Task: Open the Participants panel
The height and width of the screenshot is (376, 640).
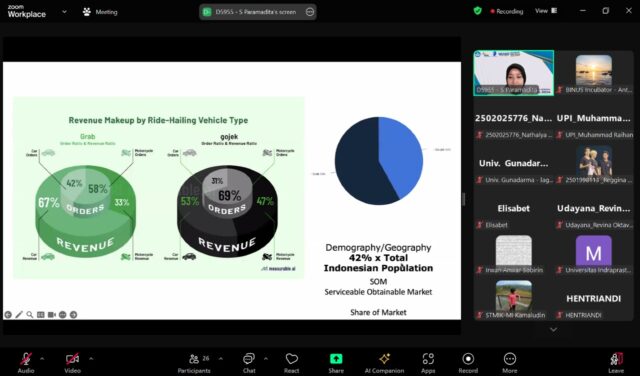Action: [x=194, y=362]
